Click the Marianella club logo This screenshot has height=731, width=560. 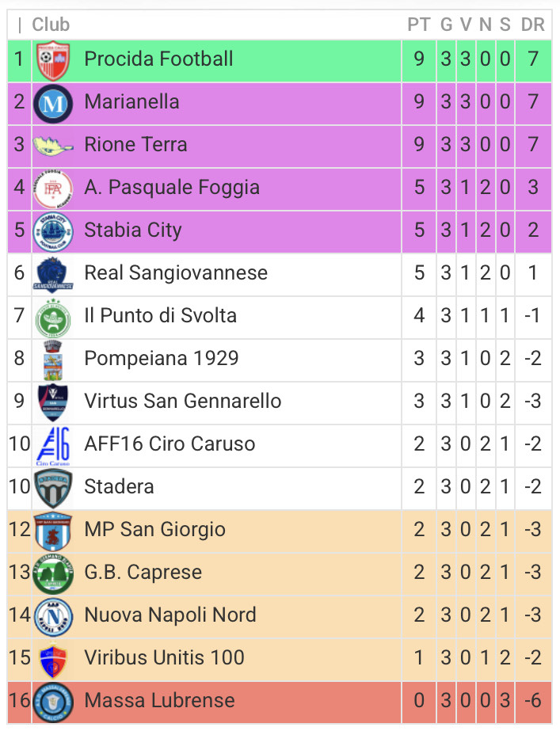point(53,103)
